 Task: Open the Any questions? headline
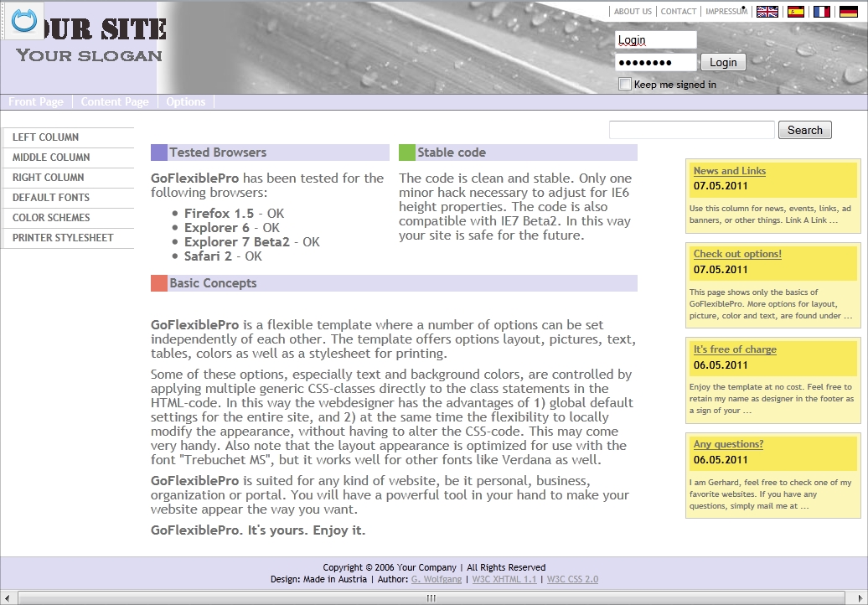click(728, 444)
